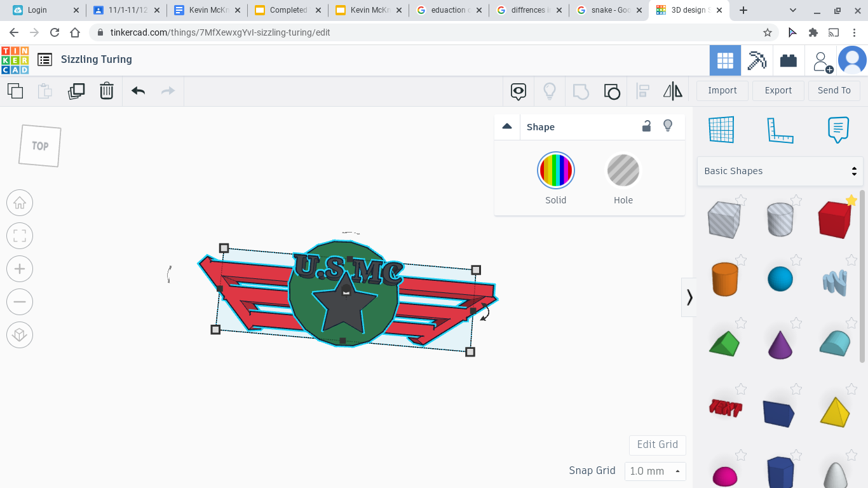
Task: Select the Ruler tool icon
Action: click(x=780, y=130)
